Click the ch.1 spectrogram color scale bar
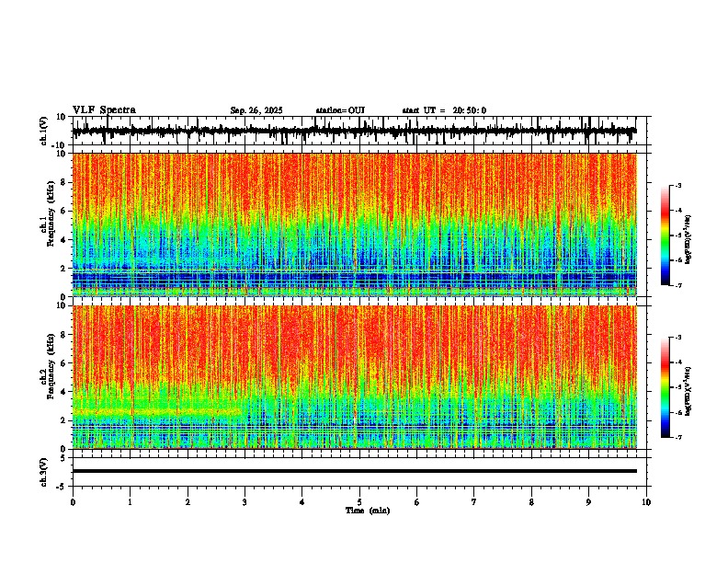Image resolution: width=728 pixels, height=563 pixels. tap(665, 236)
